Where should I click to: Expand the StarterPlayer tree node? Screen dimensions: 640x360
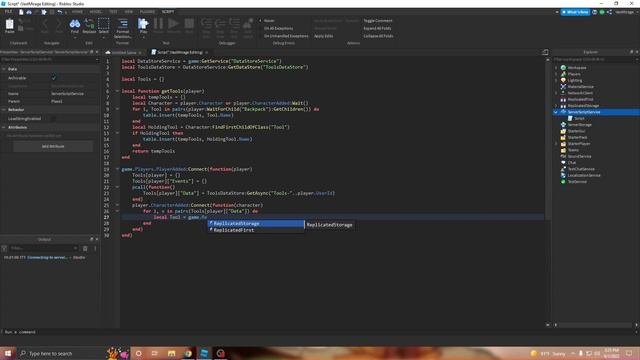pyautogui.click(x=556, y=144)
